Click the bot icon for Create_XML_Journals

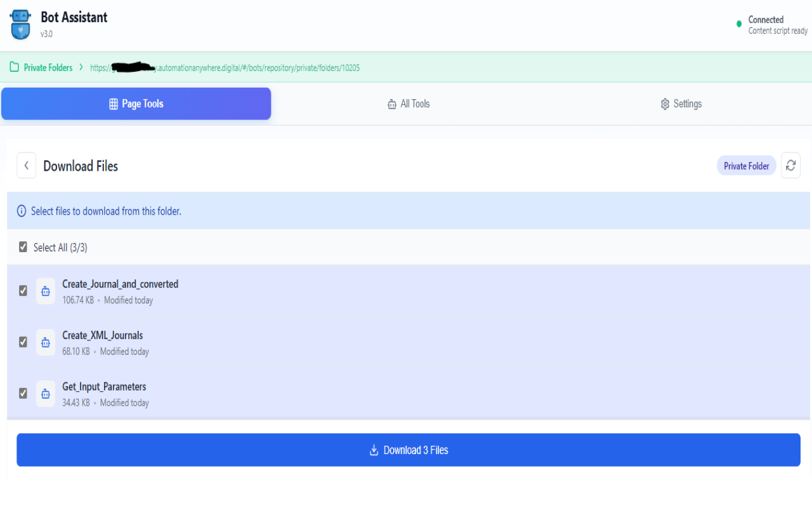pyautogui.click(x=46, y=342)
